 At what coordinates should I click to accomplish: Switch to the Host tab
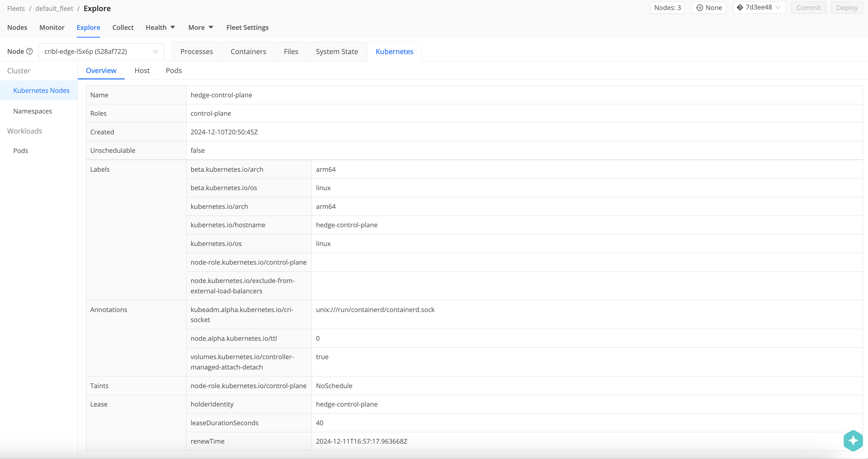coord(142,71)
